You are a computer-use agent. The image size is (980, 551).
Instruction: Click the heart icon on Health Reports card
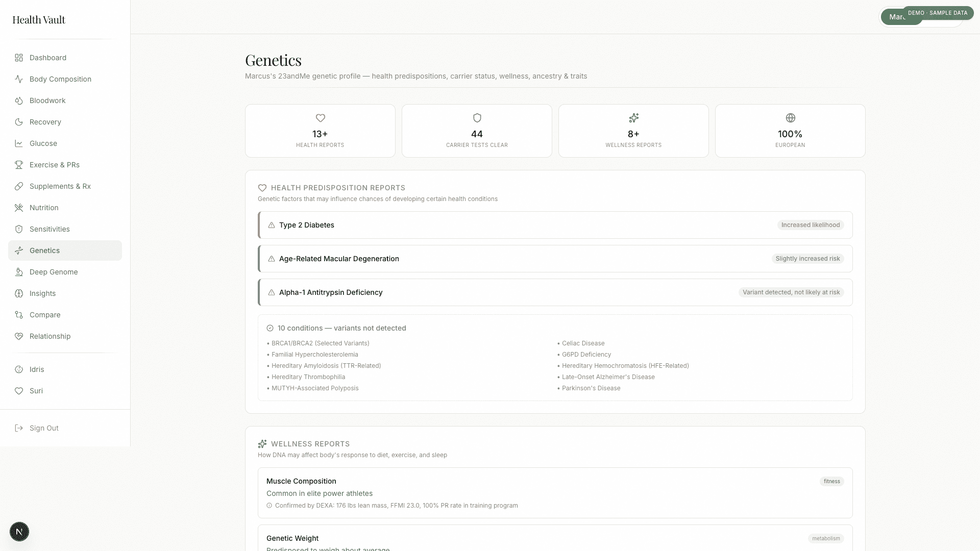(x=320, y=118)
